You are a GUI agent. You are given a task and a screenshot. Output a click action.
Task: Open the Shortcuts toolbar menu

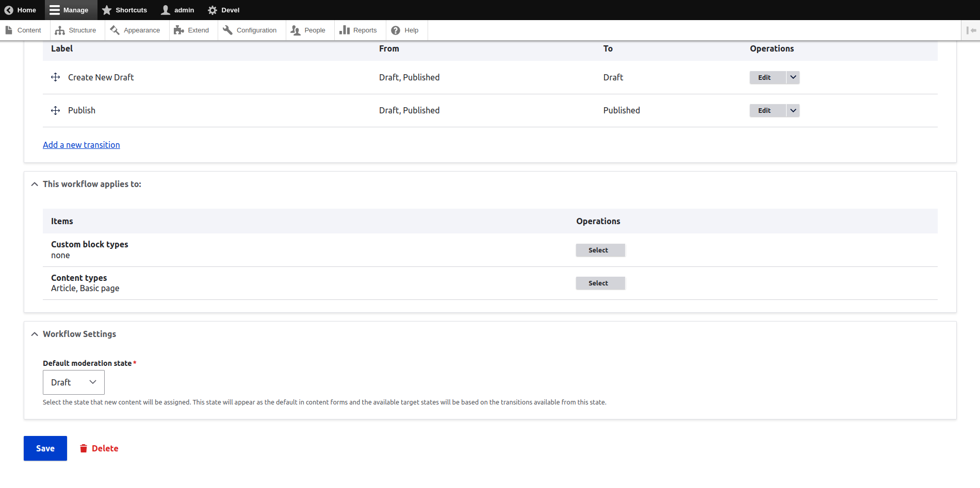pos(125,10)
